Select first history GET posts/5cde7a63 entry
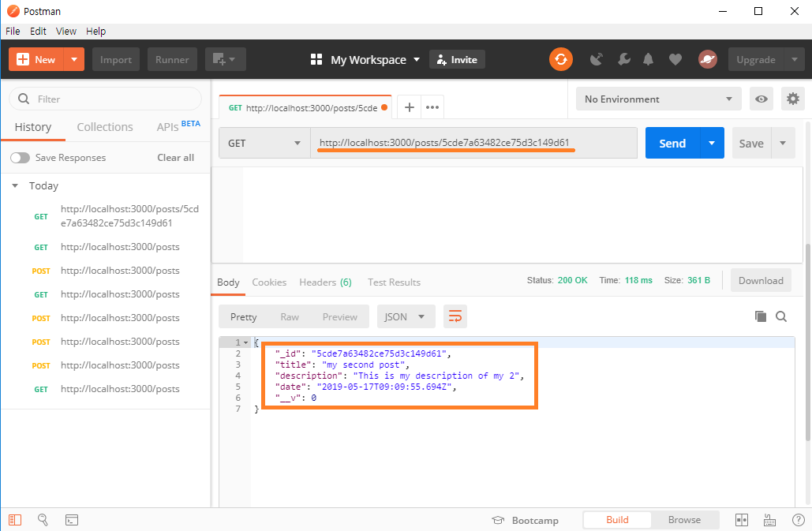 [x=107, y=216]
